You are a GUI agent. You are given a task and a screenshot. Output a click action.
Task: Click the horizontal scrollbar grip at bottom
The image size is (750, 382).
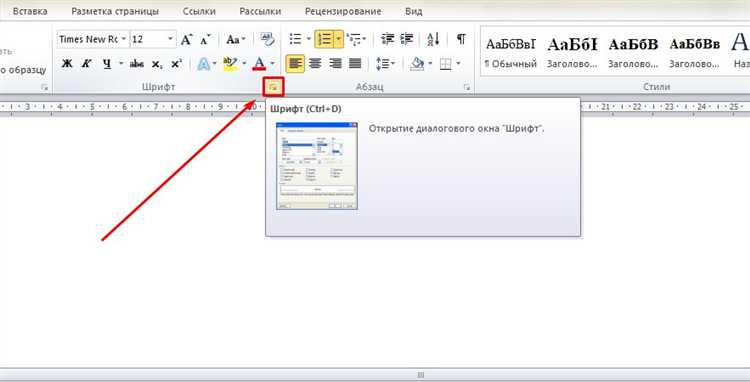(420, 375)
